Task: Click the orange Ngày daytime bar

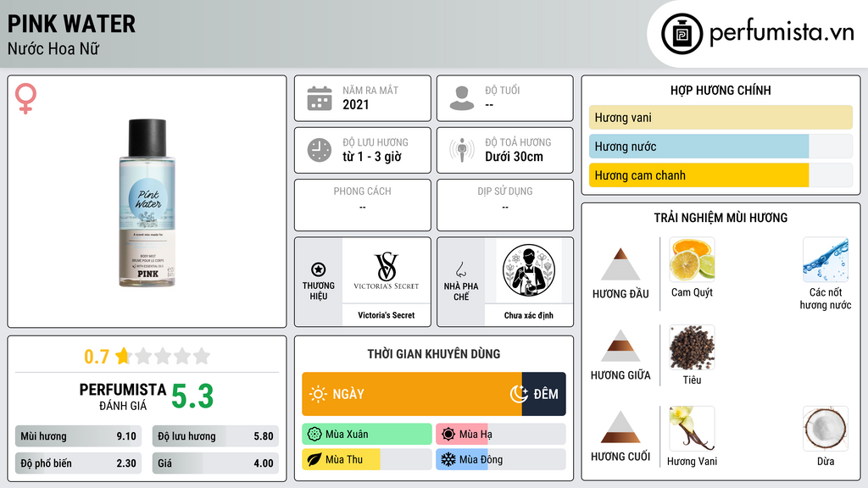Action: [412, 394]
